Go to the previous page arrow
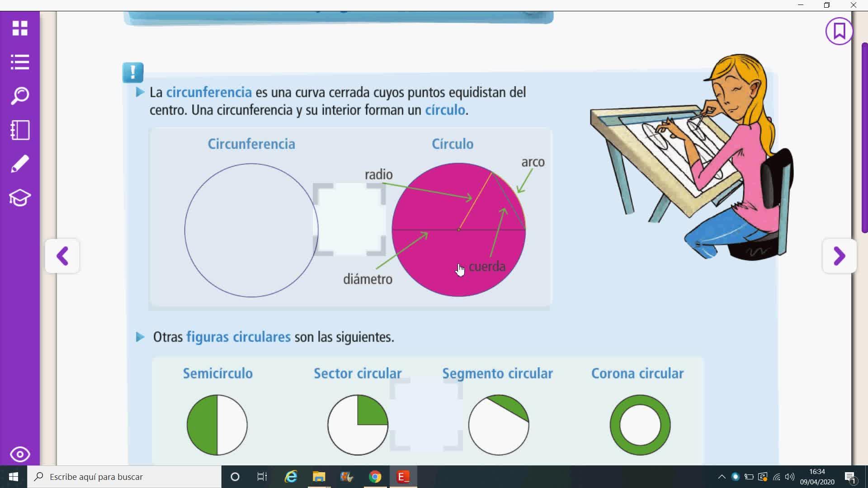The height and width of the screenshot is (488, 868). click(62, 256)
